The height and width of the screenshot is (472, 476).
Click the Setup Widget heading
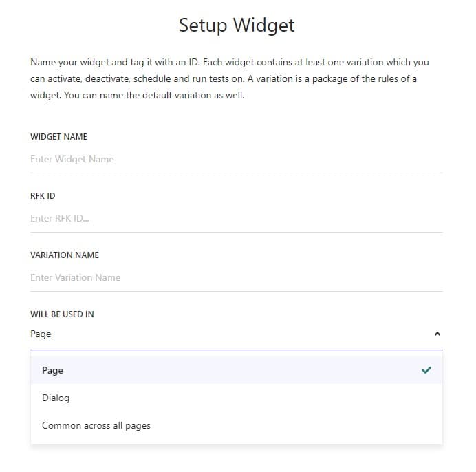coord(237,25)
